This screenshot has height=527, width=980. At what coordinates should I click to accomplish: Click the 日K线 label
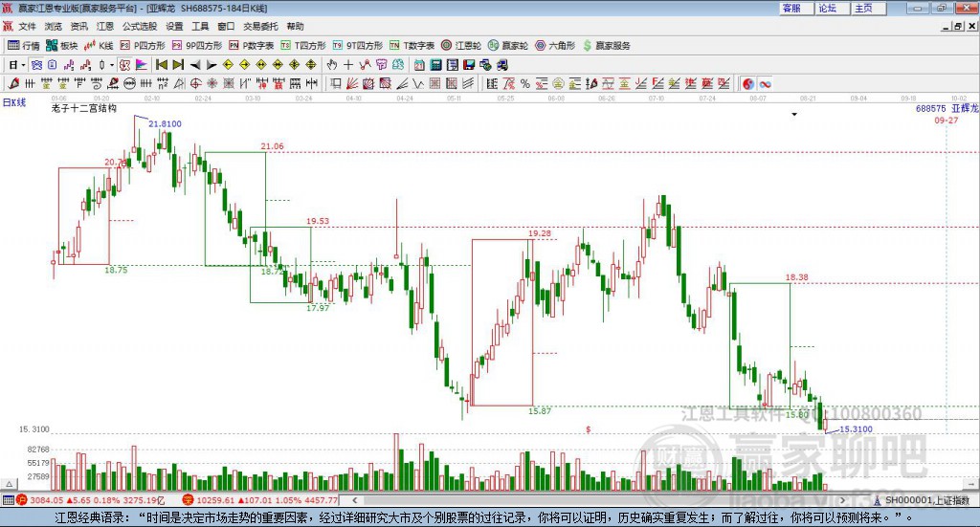(14, 103)
